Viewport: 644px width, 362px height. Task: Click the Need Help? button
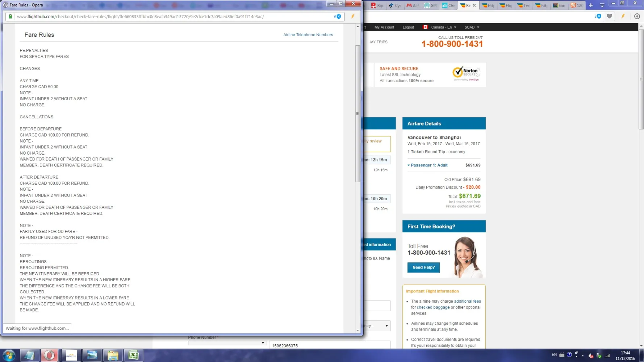(x=424, y=268)
